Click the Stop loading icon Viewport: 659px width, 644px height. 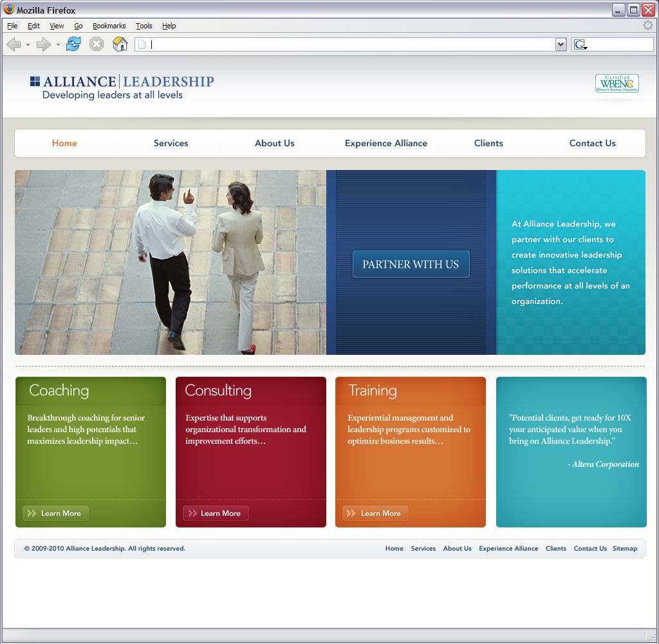(96, 44)
